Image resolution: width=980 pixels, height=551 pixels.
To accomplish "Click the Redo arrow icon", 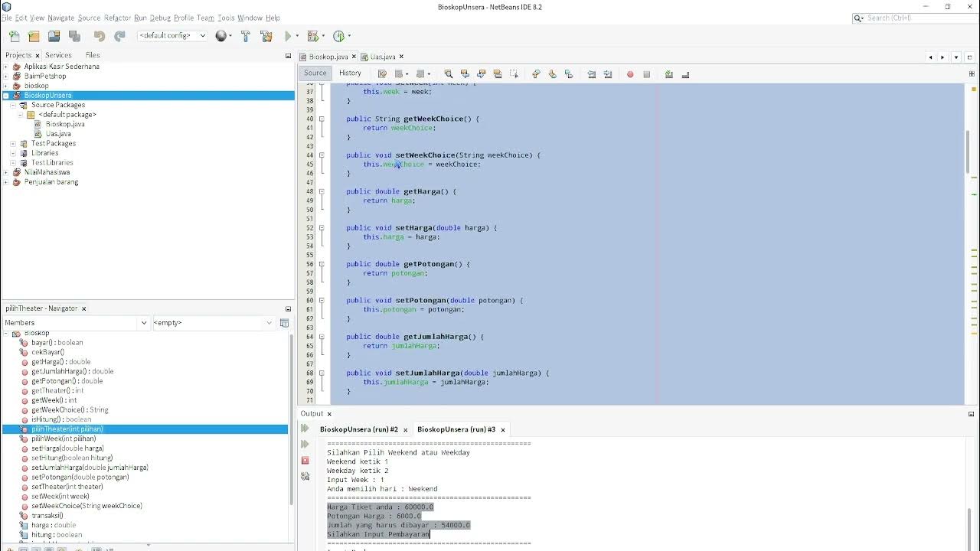I will 119,36.
